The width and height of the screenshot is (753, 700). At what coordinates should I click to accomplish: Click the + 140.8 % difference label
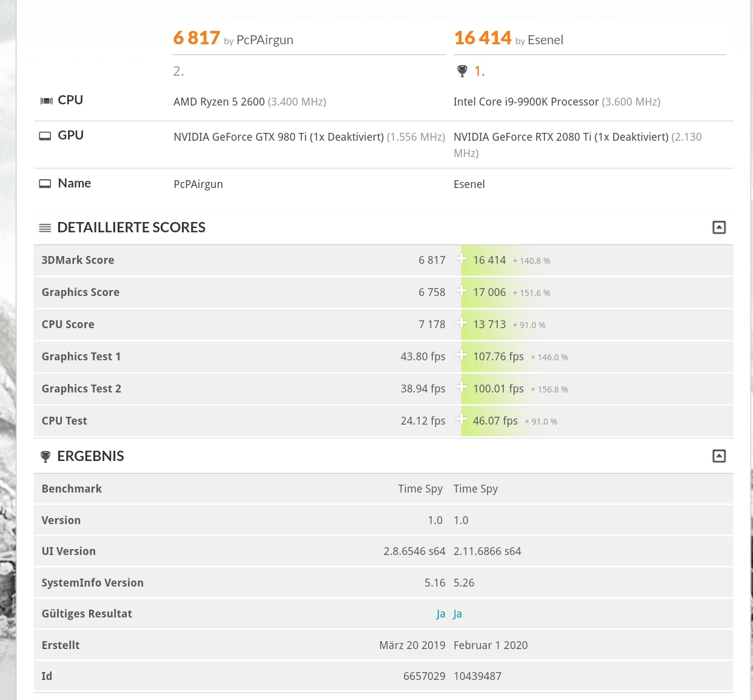tap(531, 261)
